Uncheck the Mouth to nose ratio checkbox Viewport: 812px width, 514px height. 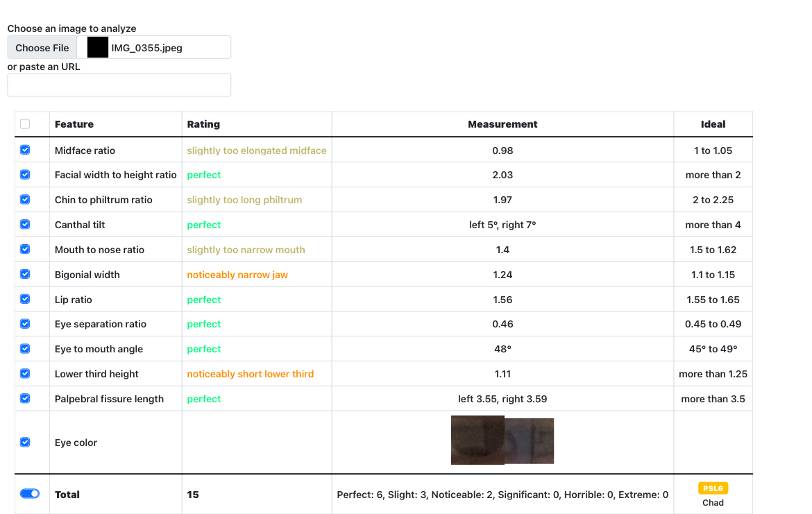(25, 250)
